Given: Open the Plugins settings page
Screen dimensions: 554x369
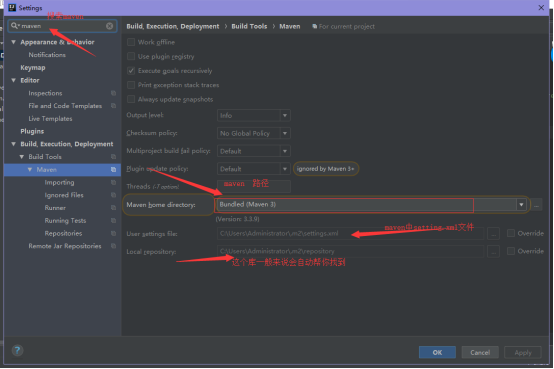Looking at the screenshot, I should tap(32, 131).
